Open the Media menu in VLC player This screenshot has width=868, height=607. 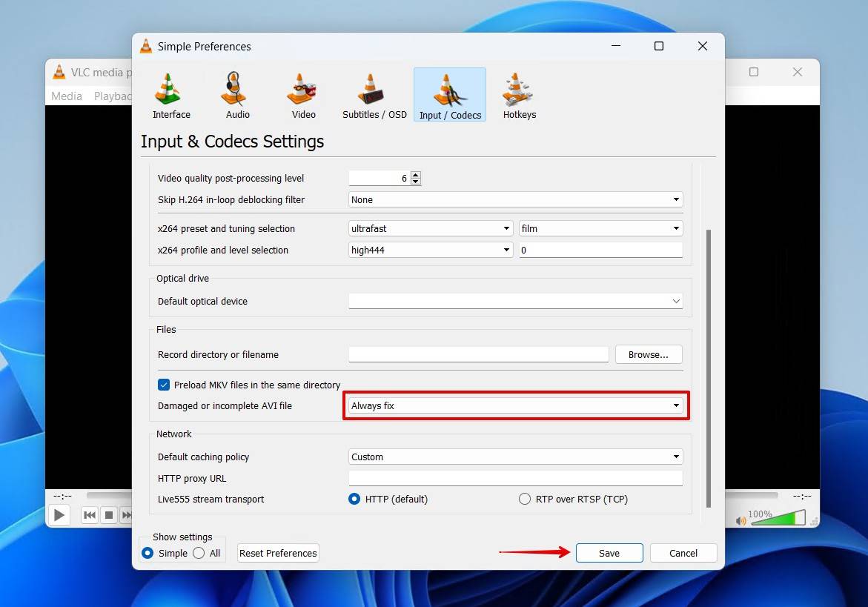67,96
